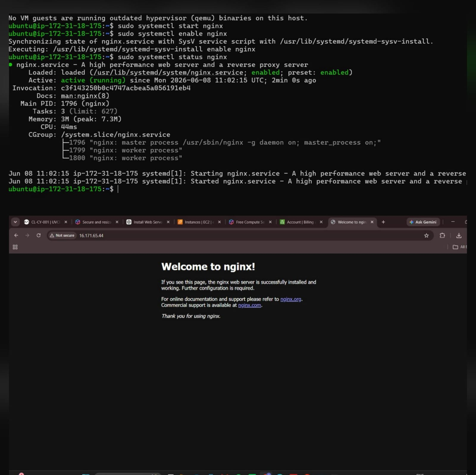Close the Secure and resize tab
This screenshot has height=475, width=476.
[x=117, y=222]
